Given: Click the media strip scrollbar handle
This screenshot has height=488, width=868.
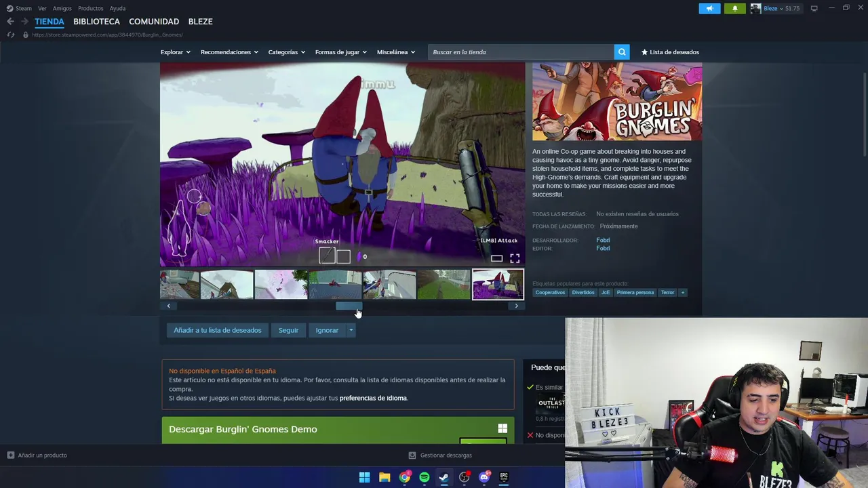Looking at the screenshot, I should (x=349, y=306).
